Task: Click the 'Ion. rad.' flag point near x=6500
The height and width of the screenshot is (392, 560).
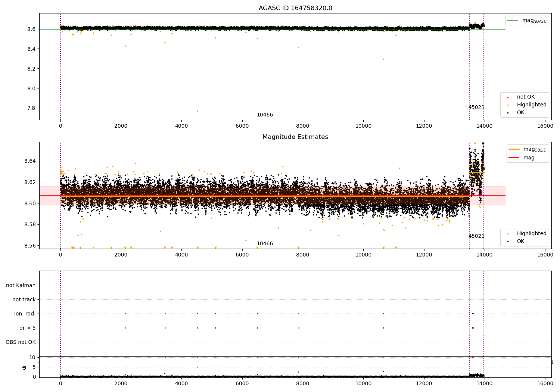Action: click(257, 314)
